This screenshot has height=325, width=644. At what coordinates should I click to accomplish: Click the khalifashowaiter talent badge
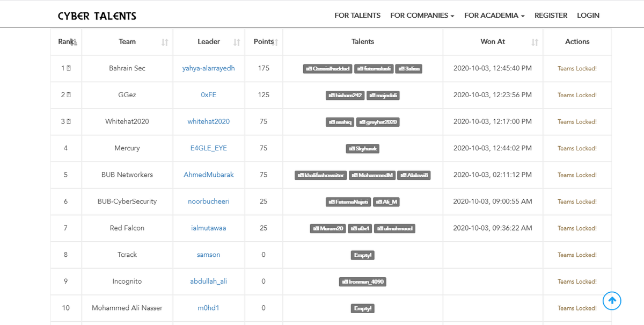(x=321, y=175)
